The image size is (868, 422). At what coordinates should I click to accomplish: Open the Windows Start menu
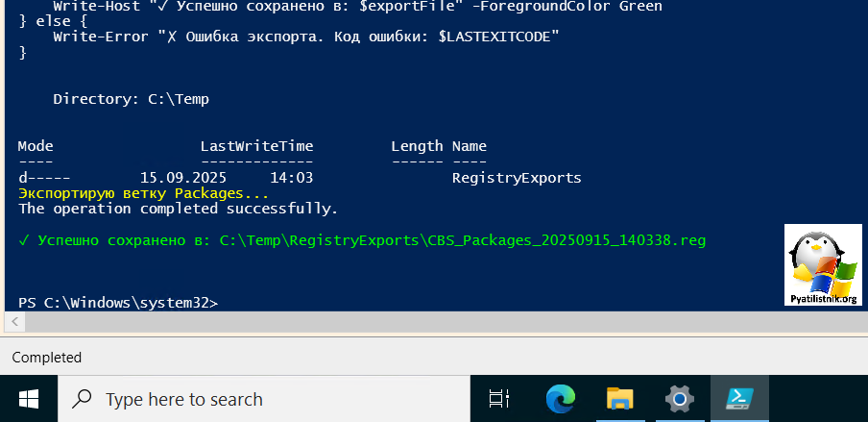coord(28,398)
